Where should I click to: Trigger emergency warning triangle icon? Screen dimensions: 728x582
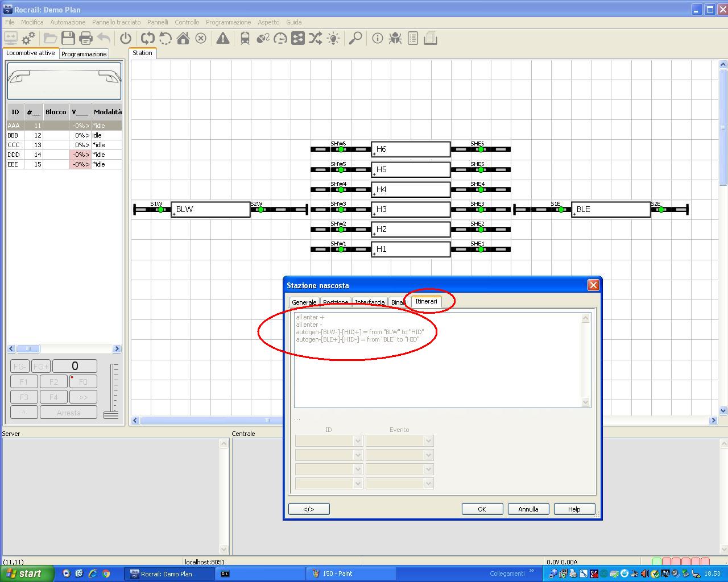223,38
